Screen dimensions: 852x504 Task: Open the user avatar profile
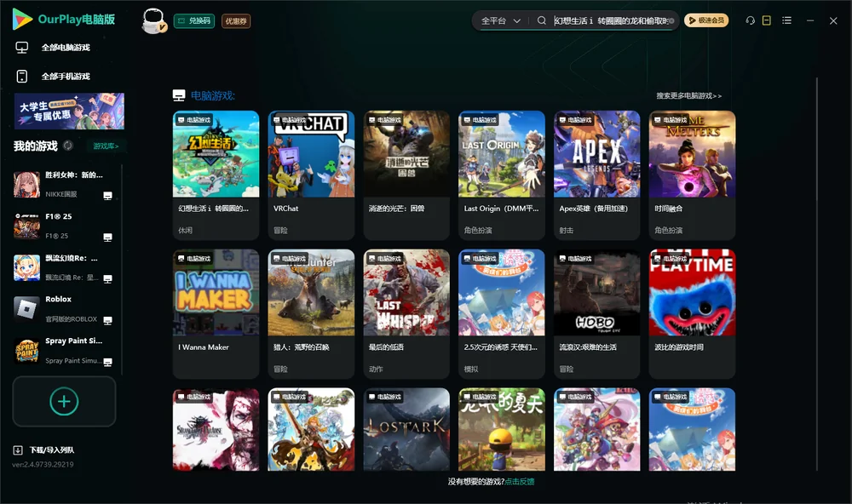coord(153,21)
